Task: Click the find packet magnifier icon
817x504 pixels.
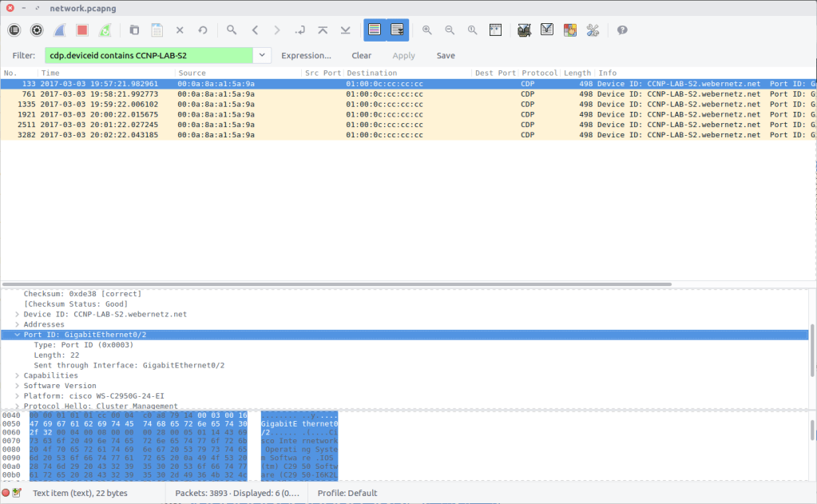Action: point(232,30)
